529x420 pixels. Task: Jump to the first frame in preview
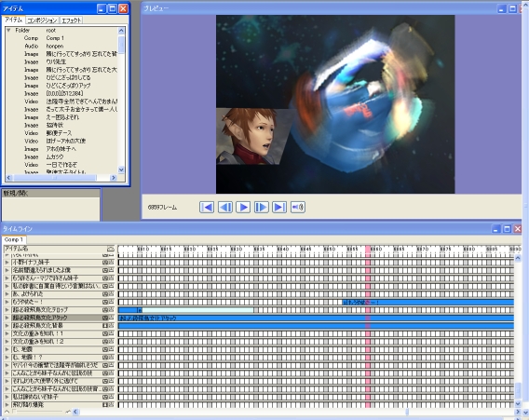207,207
